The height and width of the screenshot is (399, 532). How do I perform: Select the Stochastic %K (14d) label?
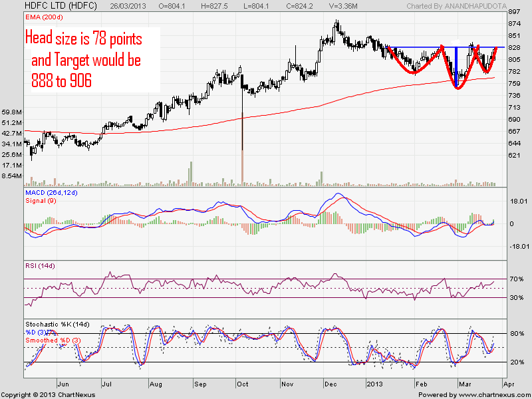(x=57, y=325)
